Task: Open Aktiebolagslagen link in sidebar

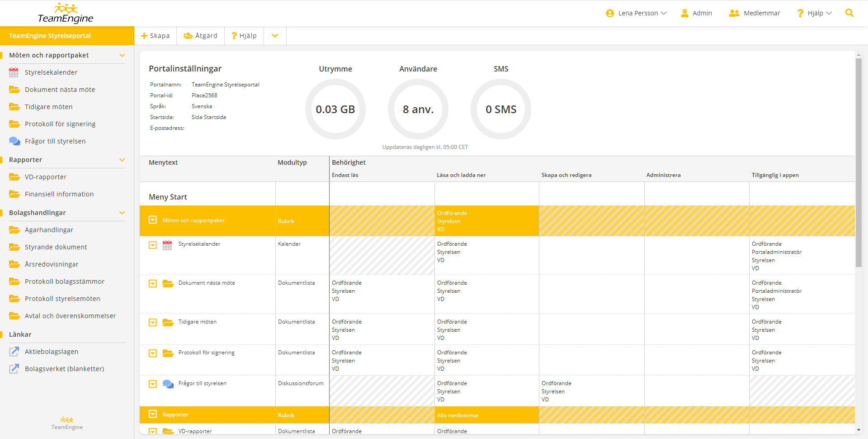Action: coord(52,352)
